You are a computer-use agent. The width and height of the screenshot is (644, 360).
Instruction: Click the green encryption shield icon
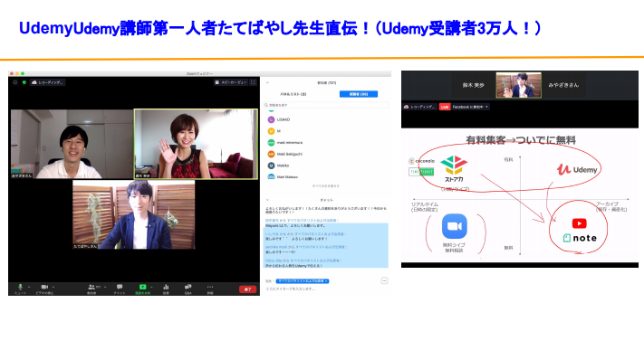click(24, 82)
